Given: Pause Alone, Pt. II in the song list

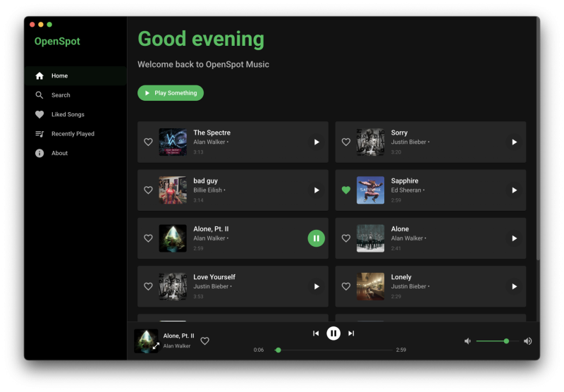Looking at the screenshot, I should [x=316, y=238].
